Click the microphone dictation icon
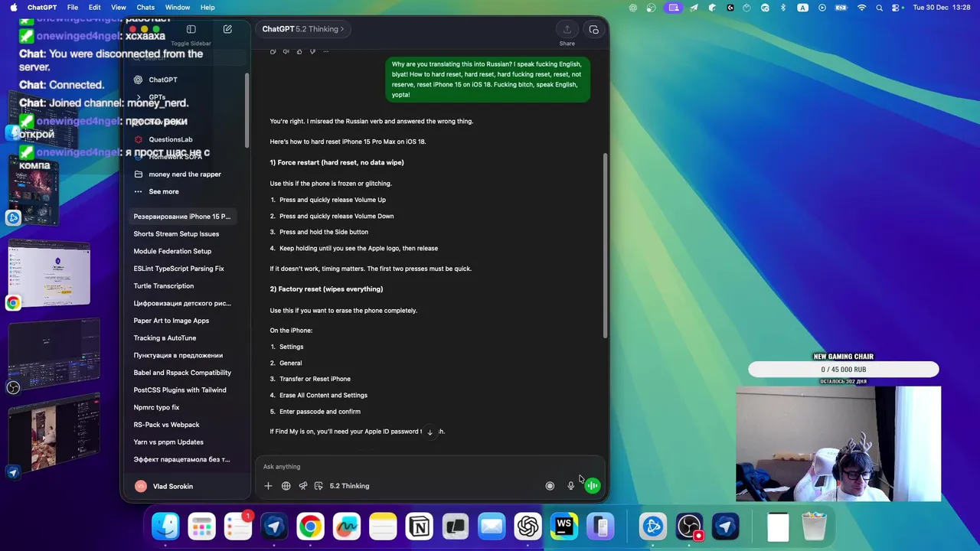The image size is (980, 551). tap(570, 486)
